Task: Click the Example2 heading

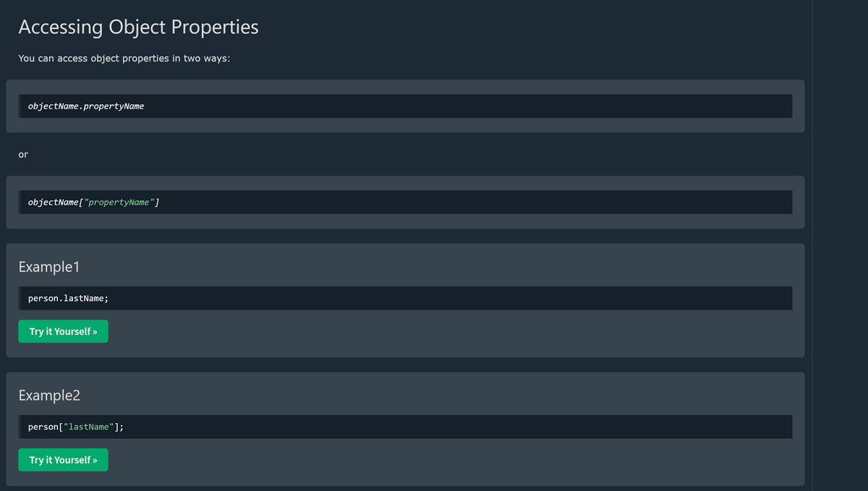Action: click(x=49, y=395)
